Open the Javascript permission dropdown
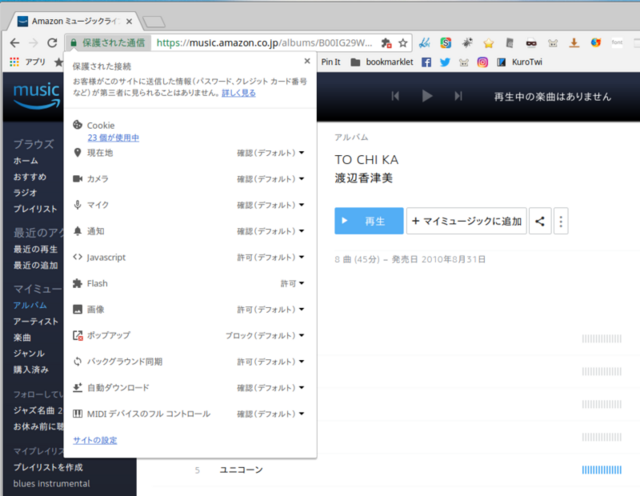The height and width of the screenshot is (496, 640). [271, 258]
